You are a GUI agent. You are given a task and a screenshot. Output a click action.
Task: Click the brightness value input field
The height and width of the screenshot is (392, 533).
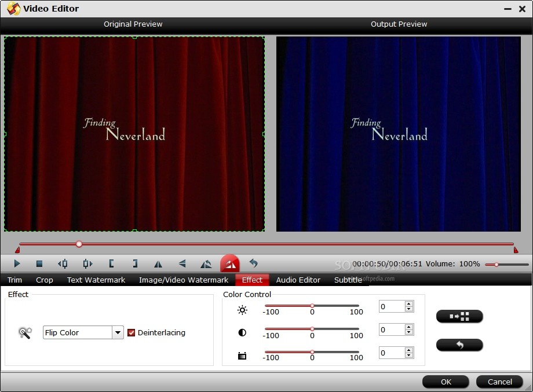click(392, 306)
